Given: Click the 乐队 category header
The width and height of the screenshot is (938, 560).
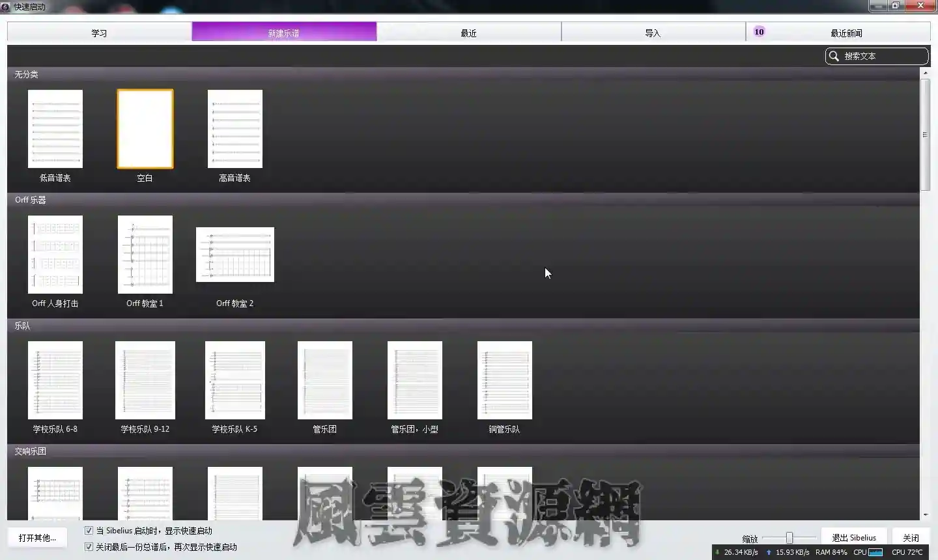Looking at the screenshot, I should click(x=463, y=326).
